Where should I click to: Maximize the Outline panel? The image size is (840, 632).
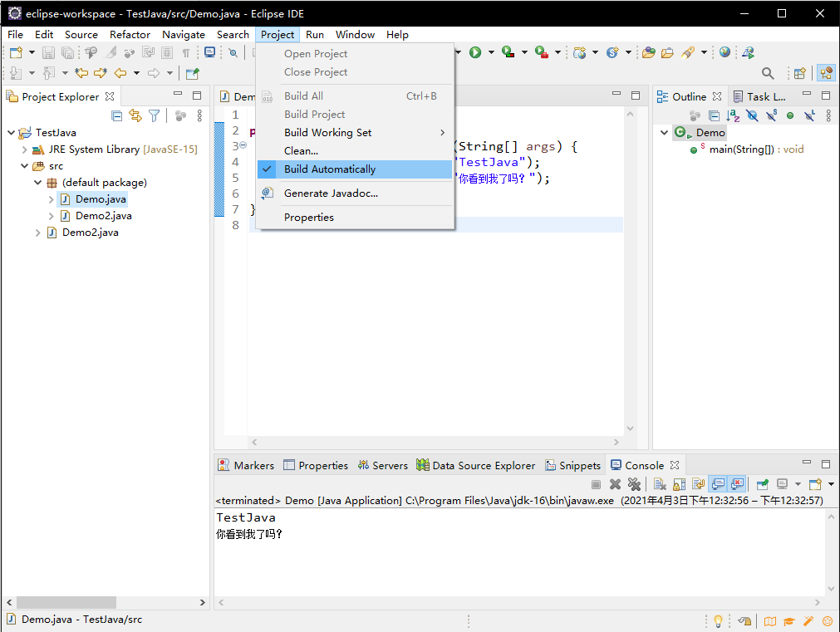pos(826,96)
